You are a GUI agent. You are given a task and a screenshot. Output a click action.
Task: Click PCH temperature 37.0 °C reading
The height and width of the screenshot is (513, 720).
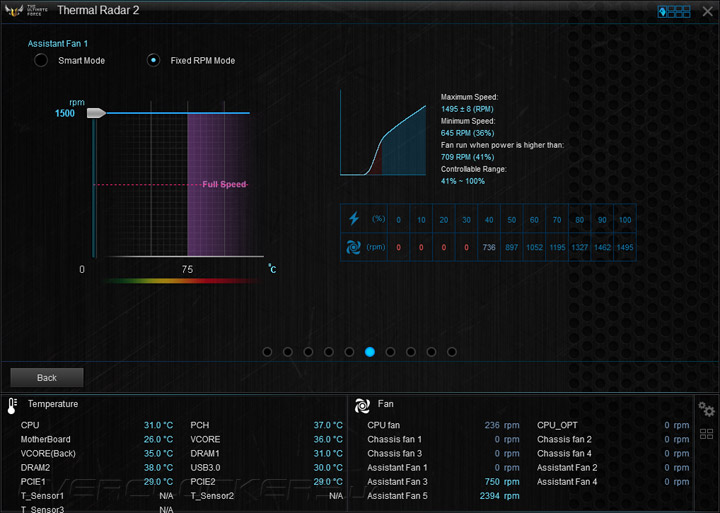click(328, 425)
